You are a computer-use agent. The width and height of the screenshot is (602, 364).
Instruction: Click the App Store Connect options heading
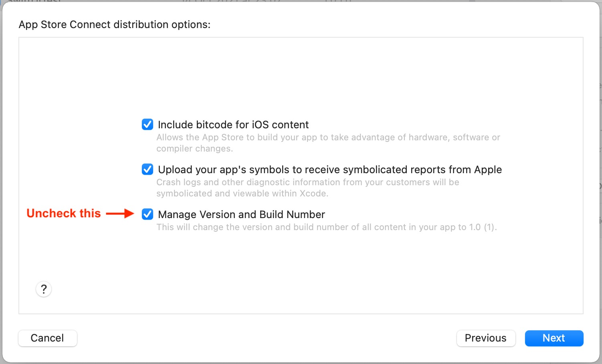click(115, 24)
